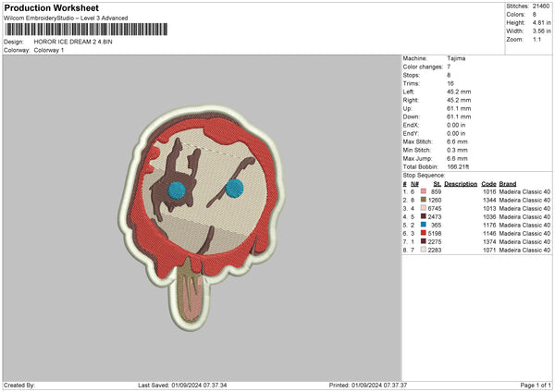
Task: Click the dark brown swatch for code 1036
Action: (x=424, y=216)
